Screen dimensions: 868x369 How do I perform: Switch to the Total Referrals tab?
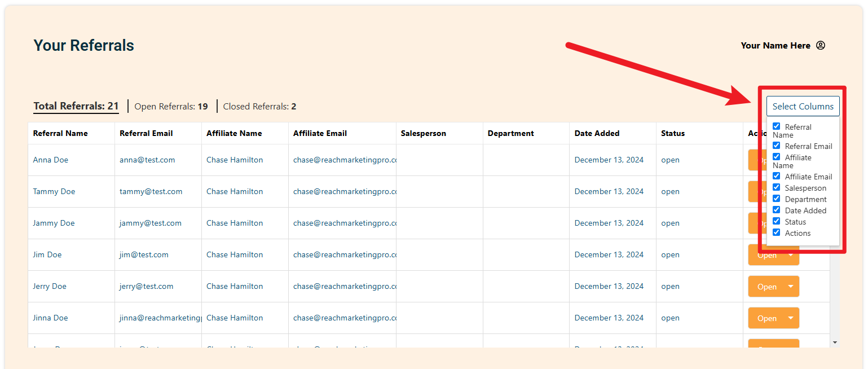[76, 106]
